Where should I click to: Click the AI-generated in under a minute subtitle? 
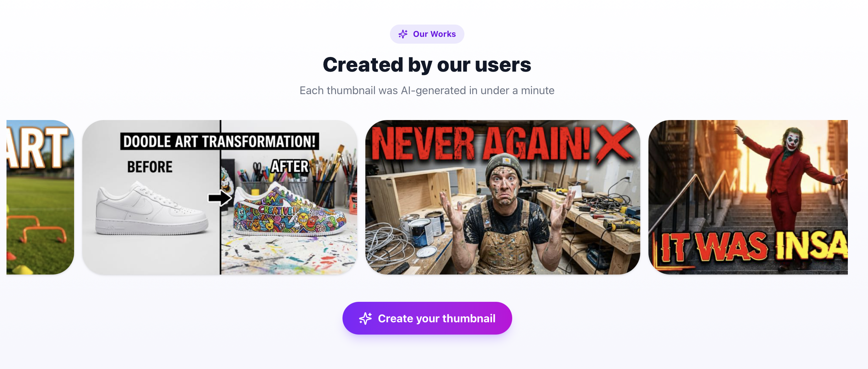tap(427, 90)
